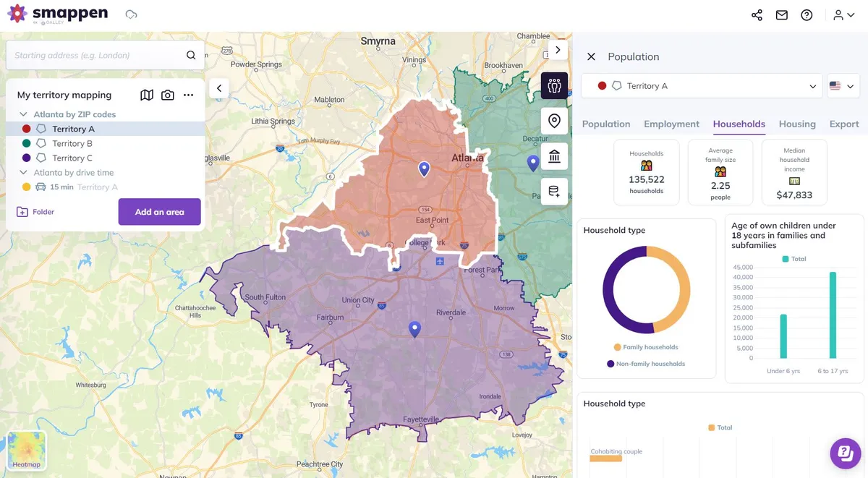
Task: Toggle Family households legend entry
Action: tap(646, 347)
